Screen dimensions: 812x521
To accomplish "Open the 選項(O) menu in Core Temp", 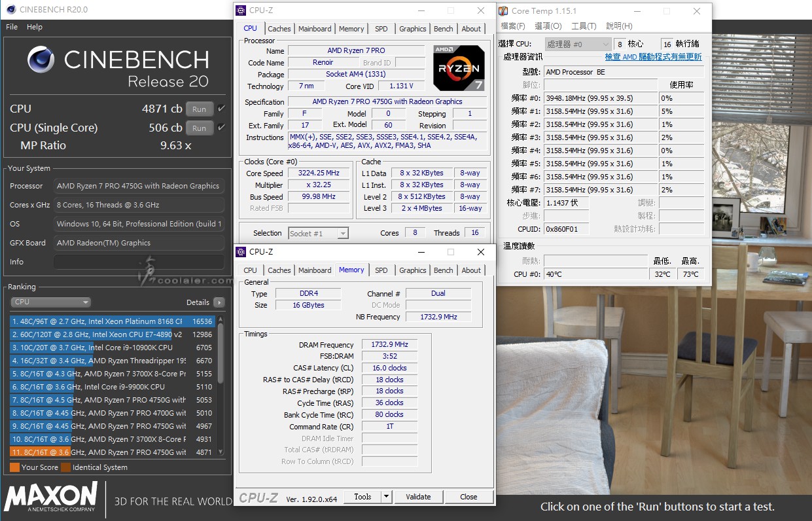I will click(x=548, y=26).
